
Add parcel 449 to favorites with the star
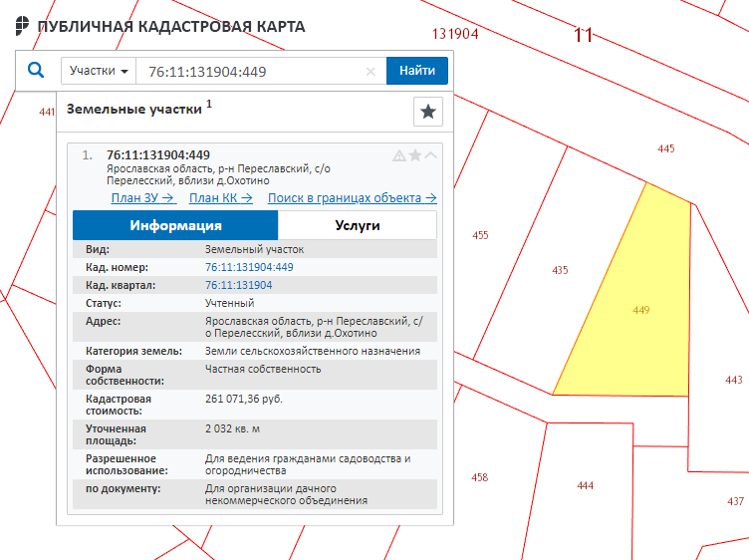point(415,154)
